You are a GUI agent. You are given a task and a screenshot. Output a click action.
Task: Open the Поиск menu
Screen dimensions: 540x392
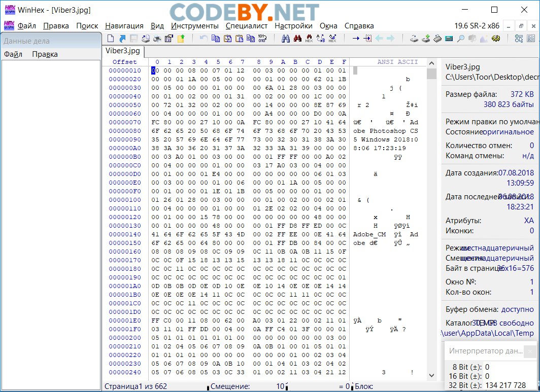pyautogui.click(x=87, y=26)
